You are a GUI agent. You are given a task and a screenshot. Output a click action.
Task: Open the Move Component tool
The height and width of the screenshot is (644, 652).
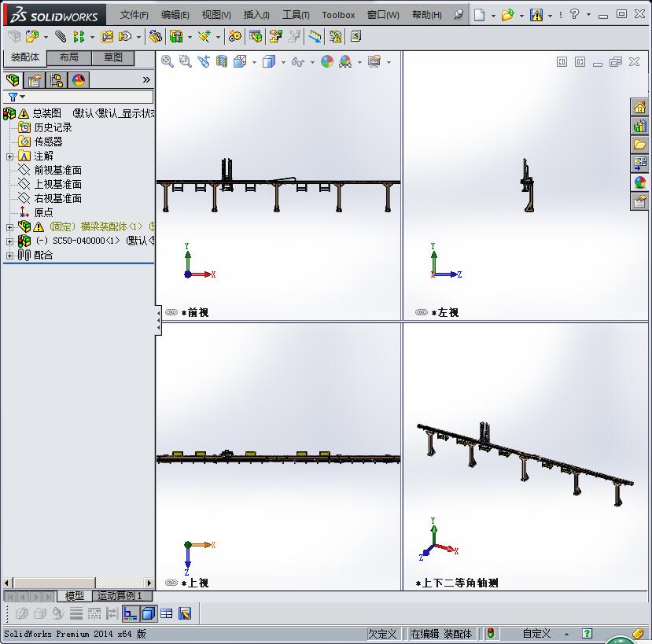pos(125,37)
